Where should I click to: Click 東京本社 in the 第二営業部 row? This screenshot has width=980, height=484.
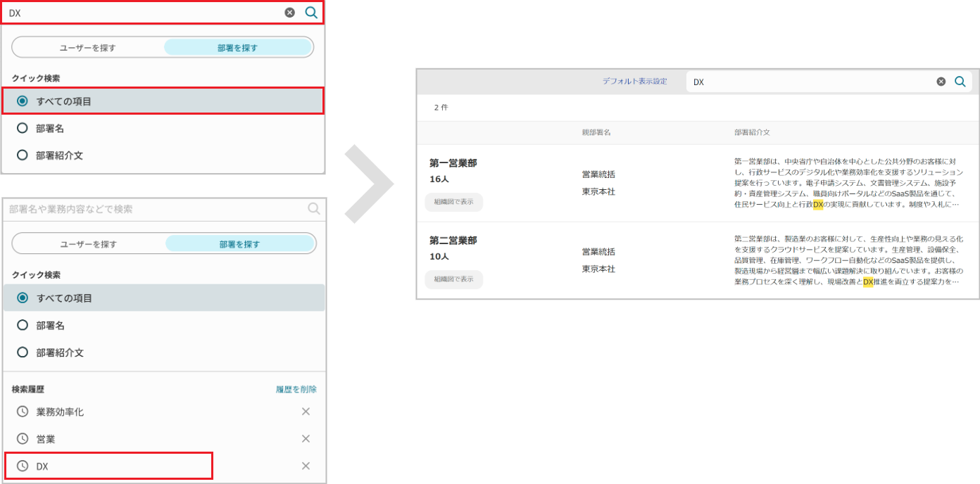[598, 269]
